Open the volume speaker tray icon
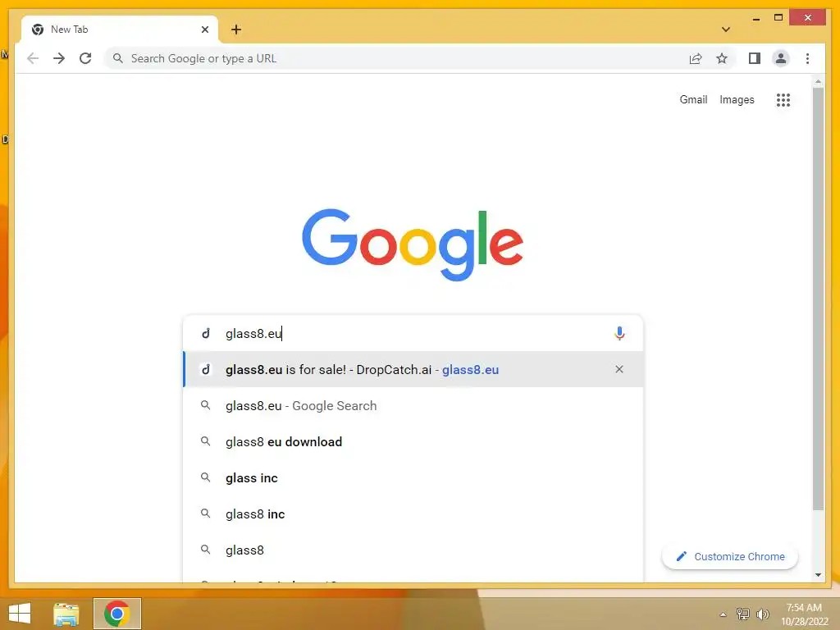 pyautogui.click(x=762, y=614)
